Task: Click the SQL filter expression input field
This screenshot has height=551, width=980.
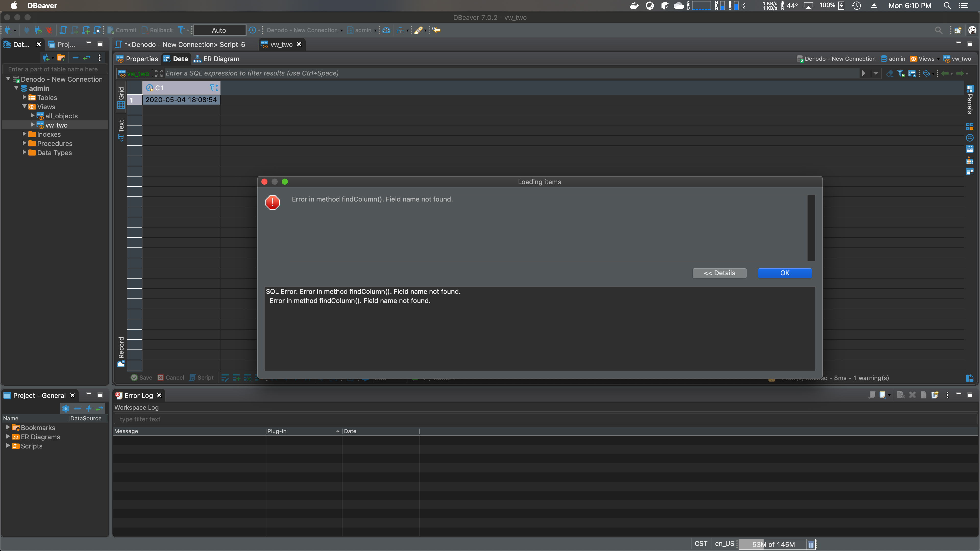Action: [x=381, y=73]
